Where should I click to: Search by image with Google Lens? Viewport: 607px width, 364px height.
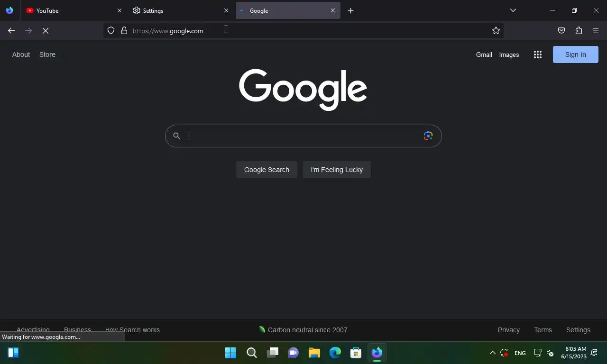coord(428,136)
